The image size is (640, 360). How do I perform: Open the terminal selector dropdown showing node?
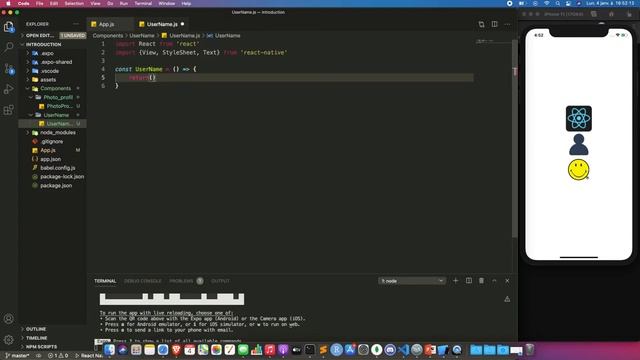click(411, 281)
